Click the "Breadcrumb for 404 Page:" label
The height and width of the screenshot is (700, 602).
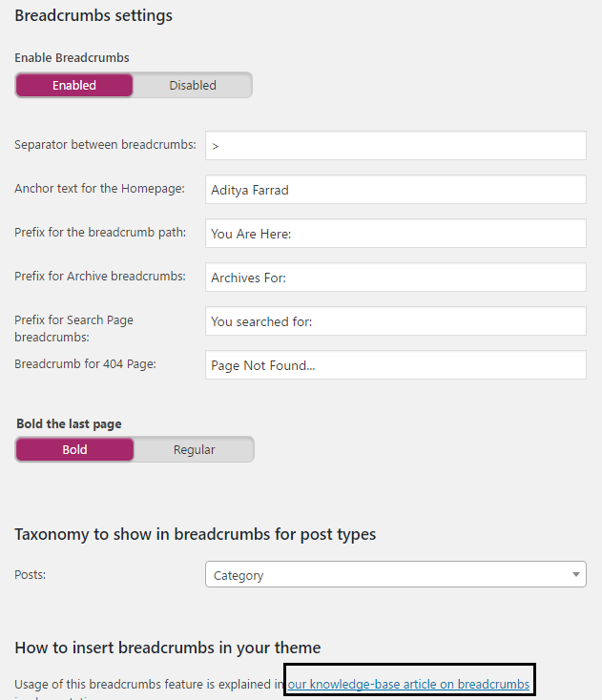(85, 363)
